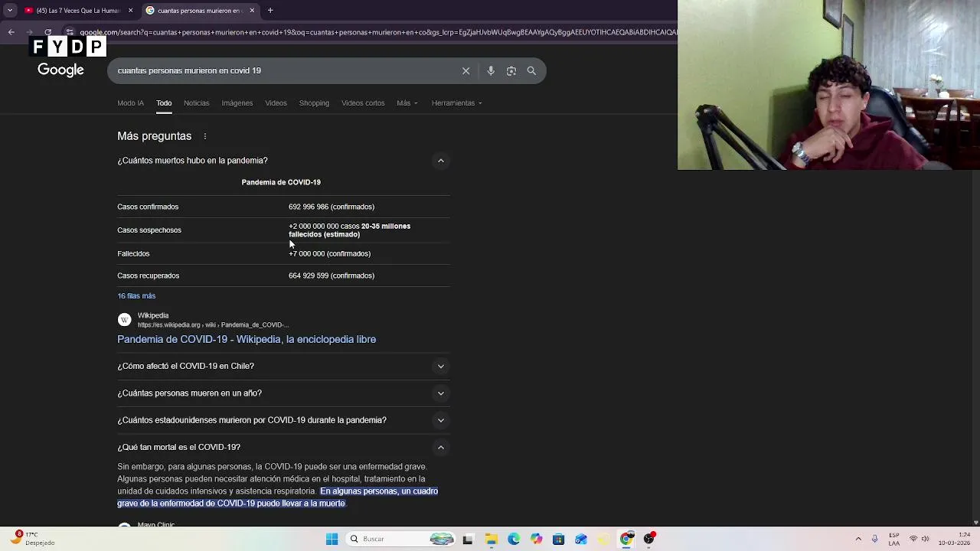Screen dimensions: 980x551
Task: Open the Chrome icon in the taskbar
Action: tap(626, 539)
